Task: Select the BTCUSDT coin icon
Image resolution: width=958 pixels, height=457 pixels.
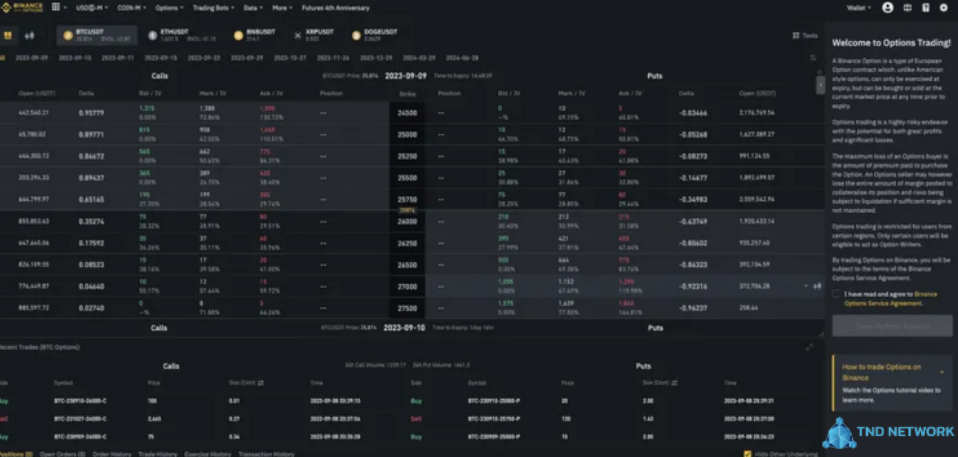Action: point(69,36)
